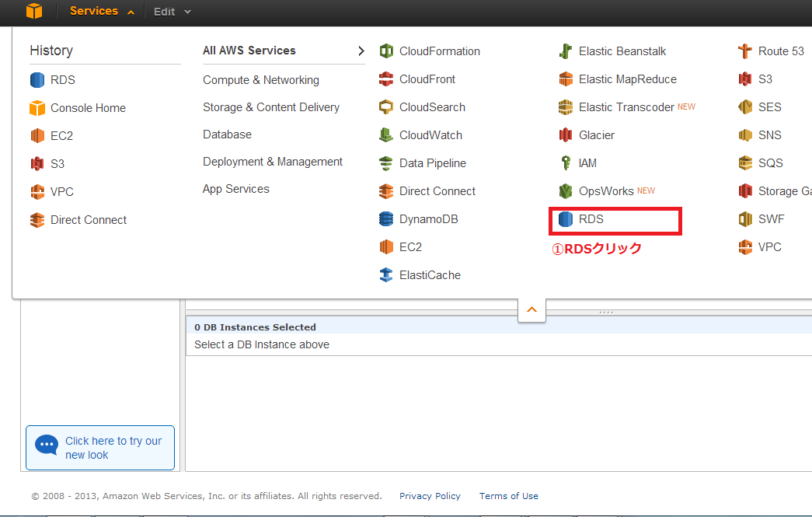The image size is (812, 517).
Task: Open the Terms of Use link
Action: point(508,496)
